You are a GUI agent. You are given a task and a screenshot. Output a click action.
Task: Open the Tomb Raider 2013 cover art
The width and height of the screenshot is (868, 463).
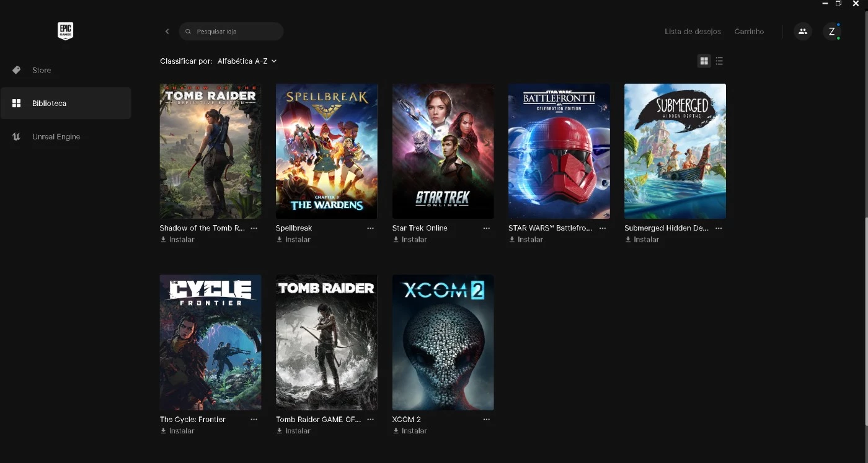tap(327, 343)
